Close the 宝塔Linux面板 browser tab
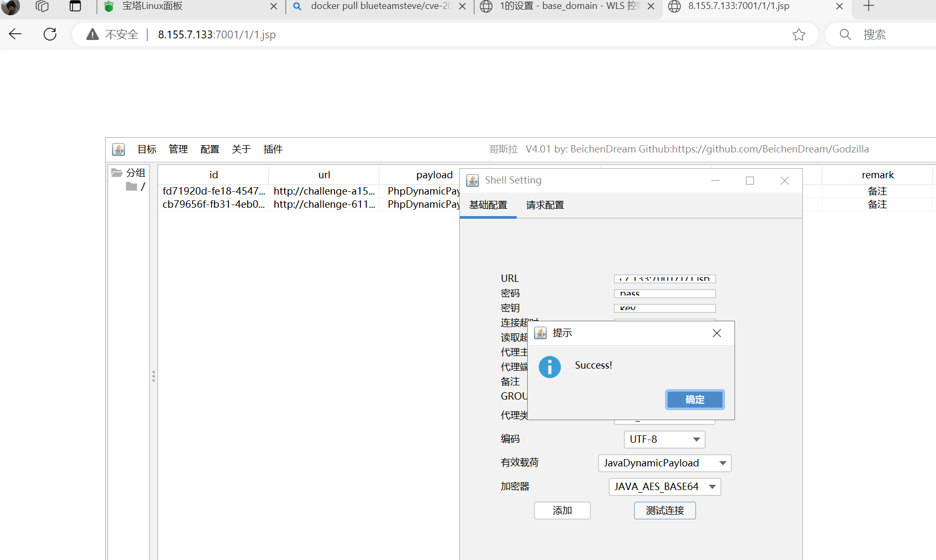The image size is (936, 560). (x=274, y=6)
